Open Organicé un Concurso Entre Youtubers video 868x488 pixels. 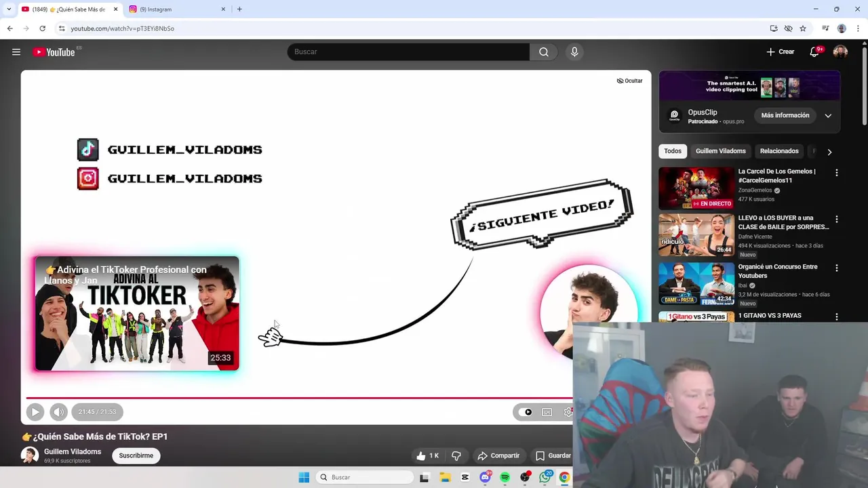[x=696, y=284]
